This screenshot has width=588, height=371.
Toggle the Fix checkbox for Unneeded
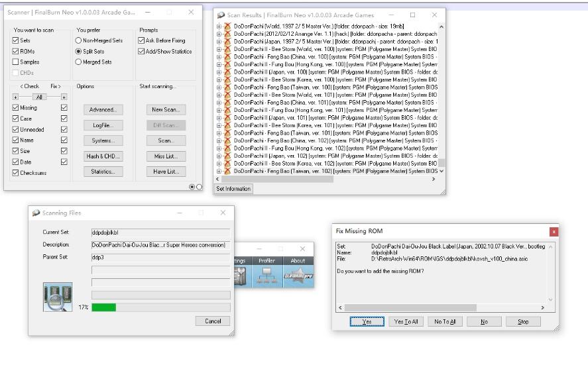pos(64,129)
